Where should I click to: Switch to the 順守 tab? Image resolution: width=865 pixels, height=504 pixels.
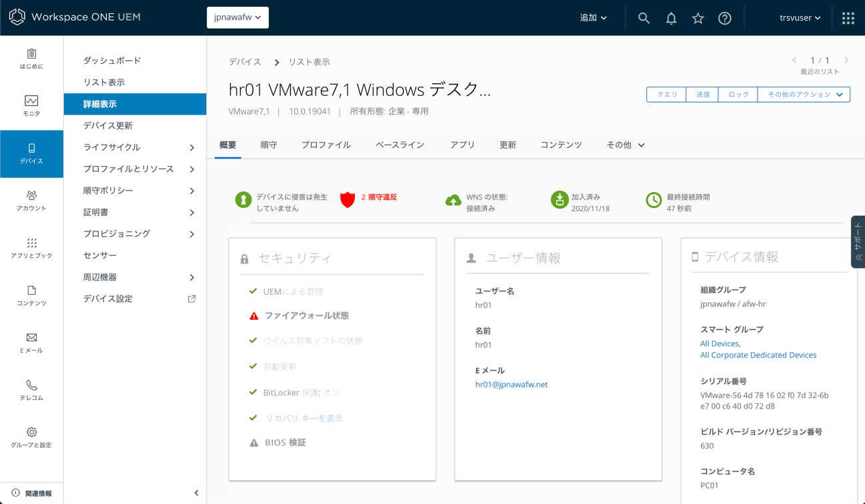pos(268,145)
